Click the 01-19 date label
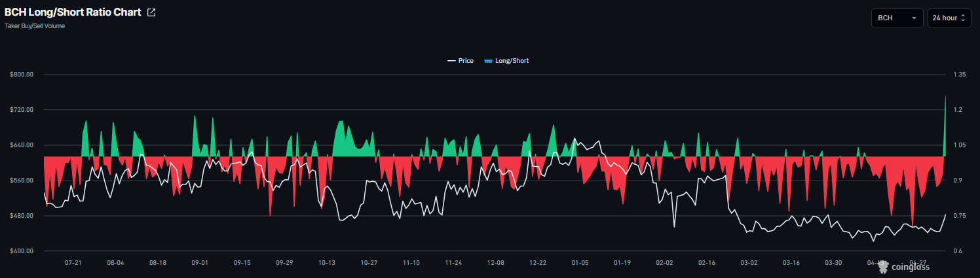The image size is (980, 278). (x=622, y=263)
